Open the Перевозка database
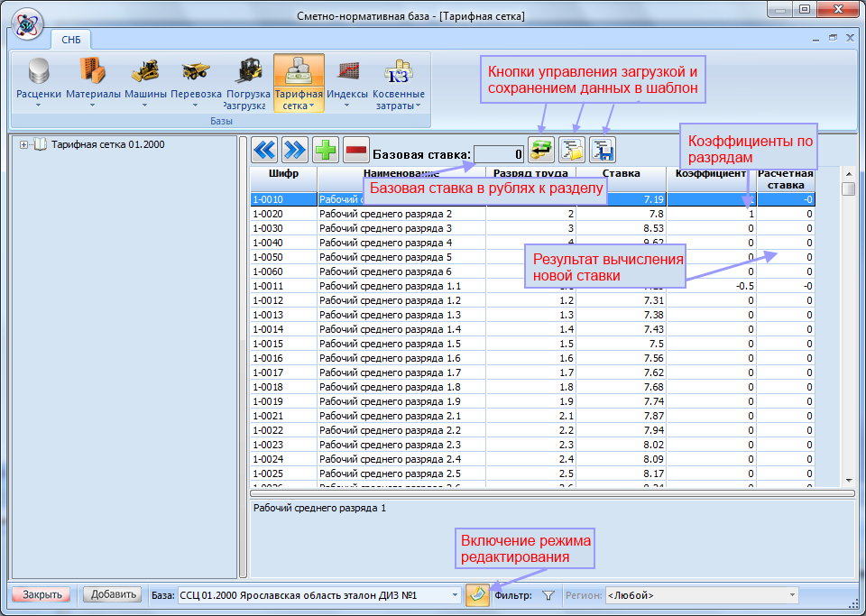 (196, 83)
